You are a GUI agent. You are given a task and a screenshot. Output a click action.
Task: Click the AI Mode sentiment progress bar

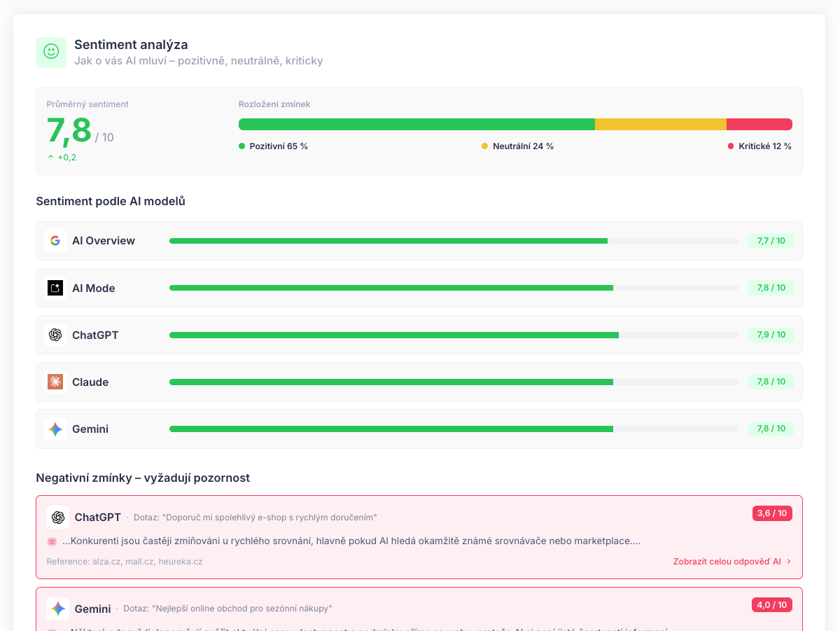[x=454, y=288]
